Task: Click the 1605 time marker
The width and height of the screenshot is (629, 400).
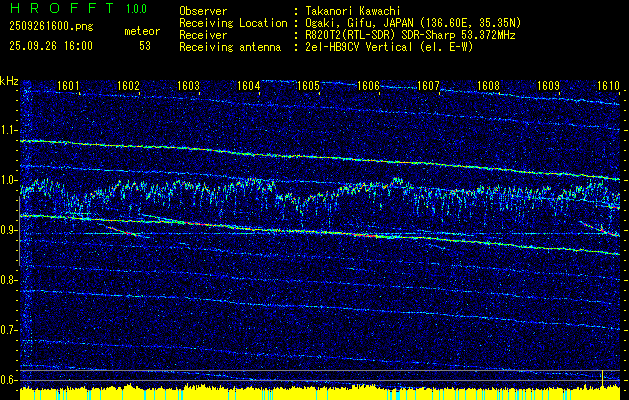Action: (x=309, y=86)
